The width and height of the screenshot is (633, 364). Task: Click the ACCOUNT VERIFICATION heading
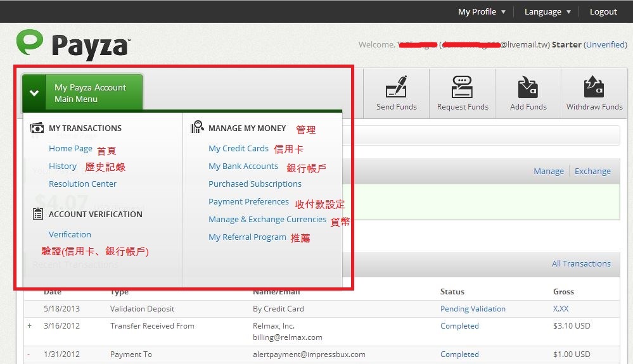pos(95,214)
